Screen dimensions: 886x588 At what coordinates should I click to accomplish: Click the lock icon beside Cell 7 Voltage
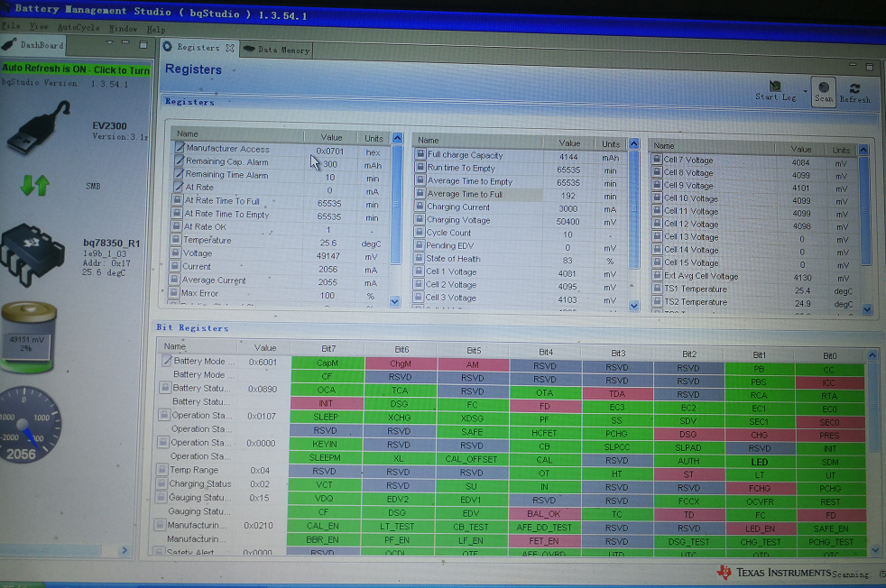coord(657,160)
